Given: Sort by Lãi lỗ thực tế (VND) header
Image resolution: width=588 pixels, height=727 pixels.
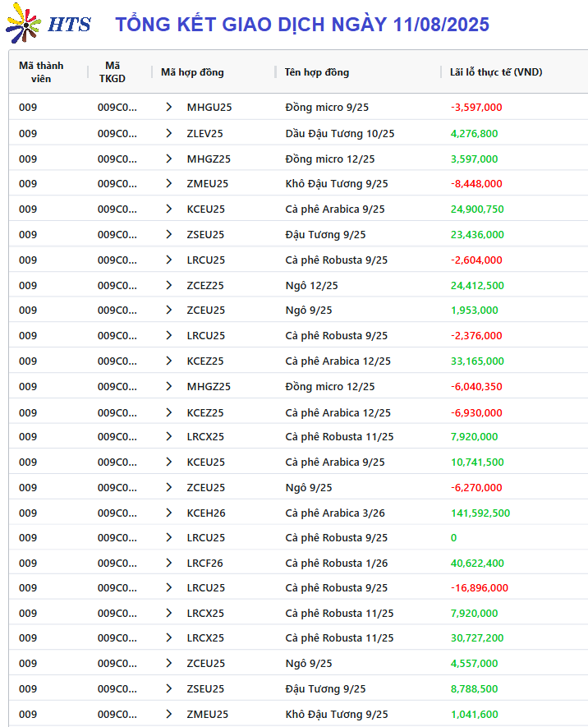Looking at the screenshot, I should [x=496, y=71].
